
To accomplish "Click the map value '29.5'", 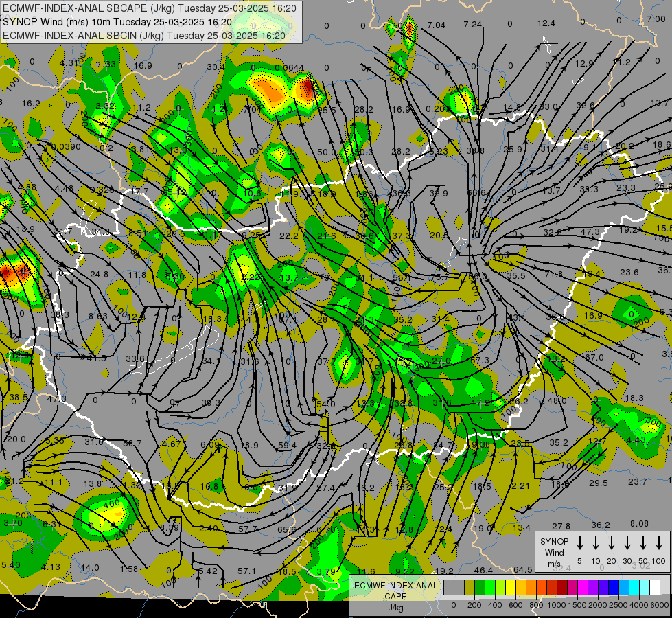I will pos(599,483).
